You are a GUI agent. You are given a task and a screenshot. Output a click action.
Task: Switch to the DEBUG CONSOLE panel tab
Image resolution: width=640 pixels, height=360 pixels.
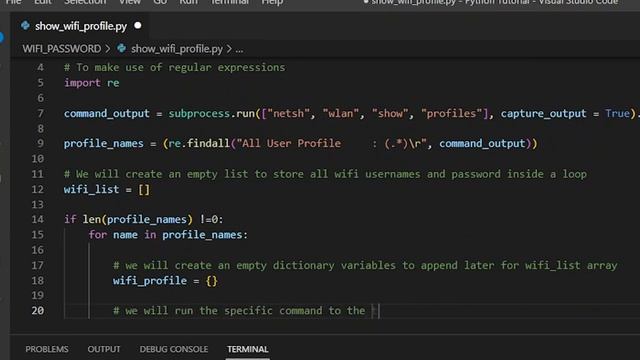174,349
